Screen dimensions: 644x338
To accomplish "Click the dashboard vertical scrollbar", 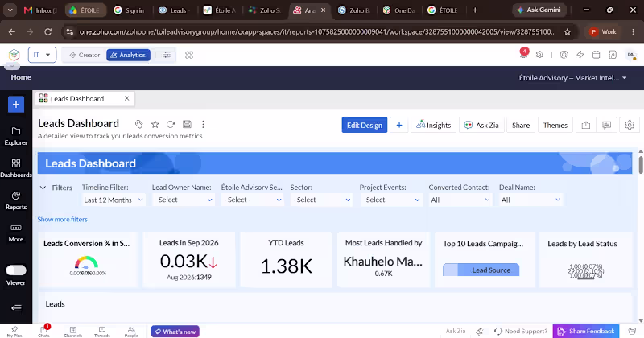I will click(641, 165).
